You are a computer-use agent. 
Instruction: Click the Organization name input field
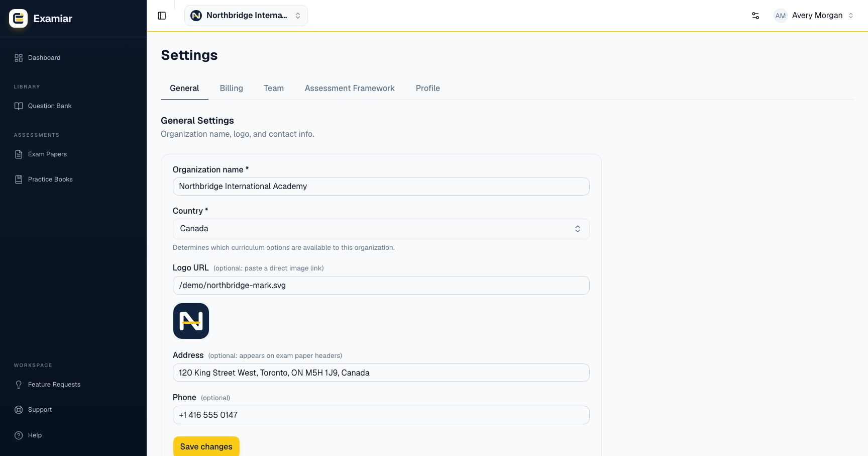(381, 187)
